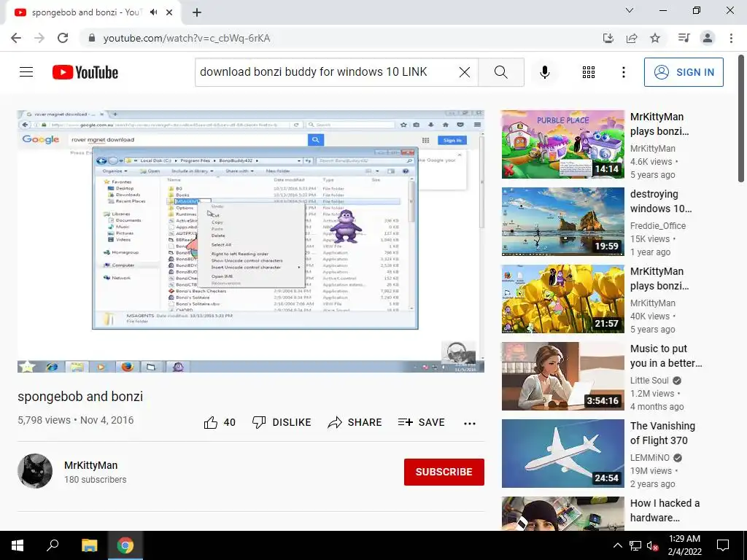This screenshot has width=747, height=560.
Task: Click the magnifier search button
Action: pos(501,72)
